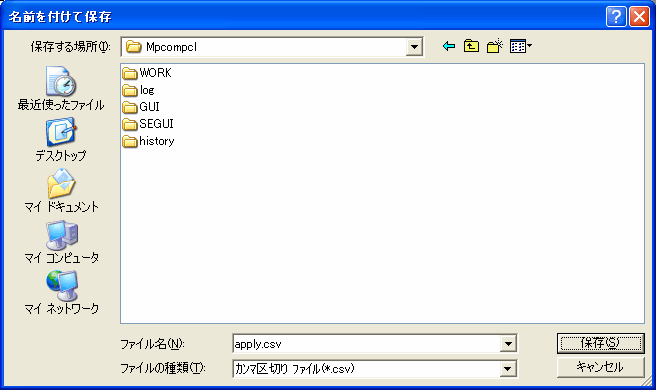
Task: Open マイ コンピュータ in places bar
Action: (61, 241)
